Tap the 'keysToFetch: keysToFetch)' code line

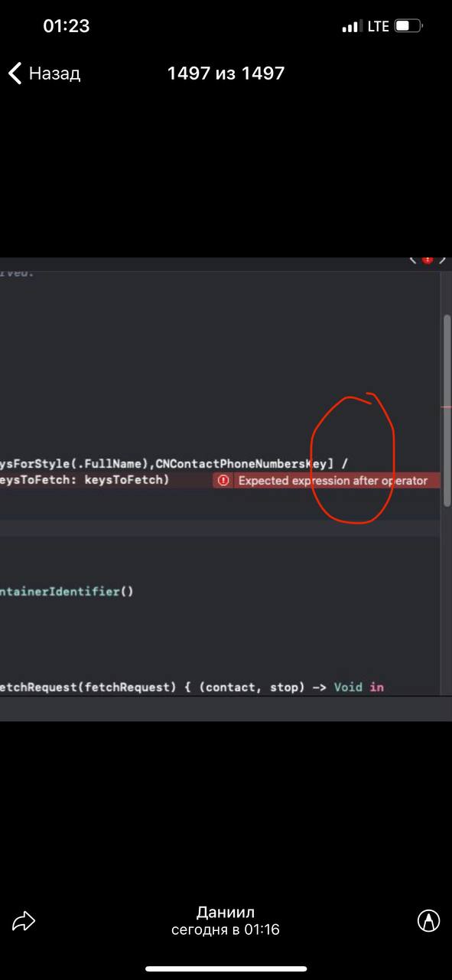pos(84,480)
